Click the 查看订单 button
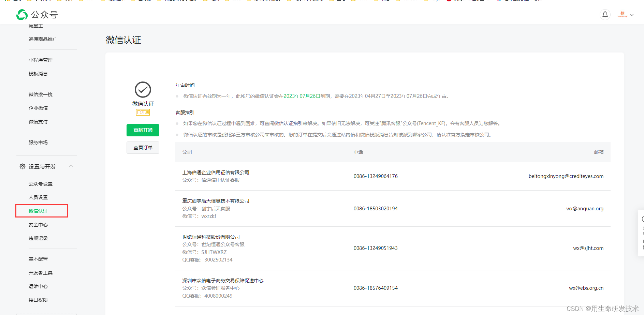 (x=143, y=147)
